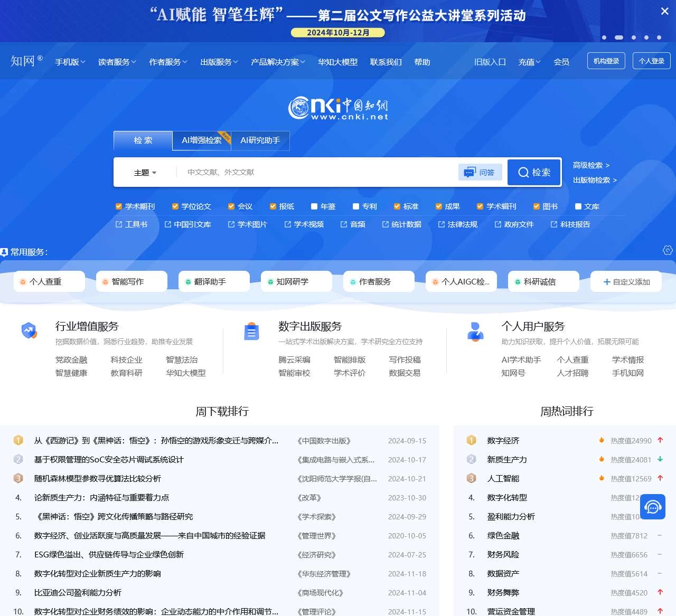Uncheck 学术期刊 checkbox
This screenshot has height=616, width=676.
pos(119,206)
